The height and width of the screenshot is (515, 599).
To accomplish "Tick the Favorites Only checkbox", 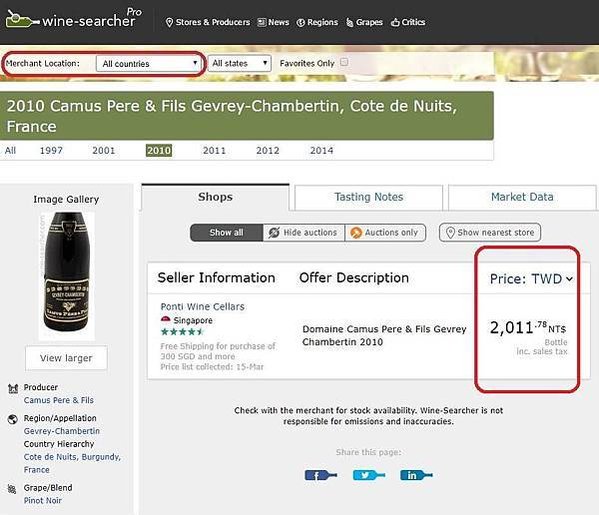I will coord(344,62).
